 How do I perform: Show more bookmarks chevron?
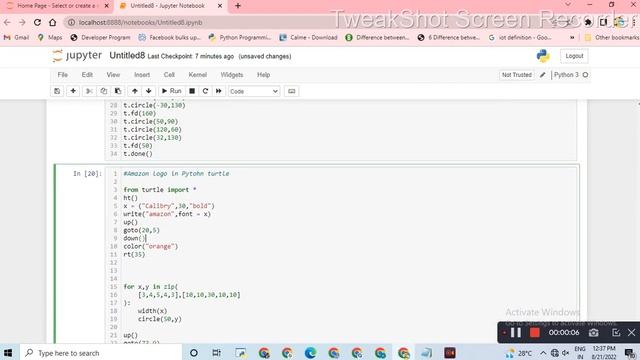[x=572, y=38]
